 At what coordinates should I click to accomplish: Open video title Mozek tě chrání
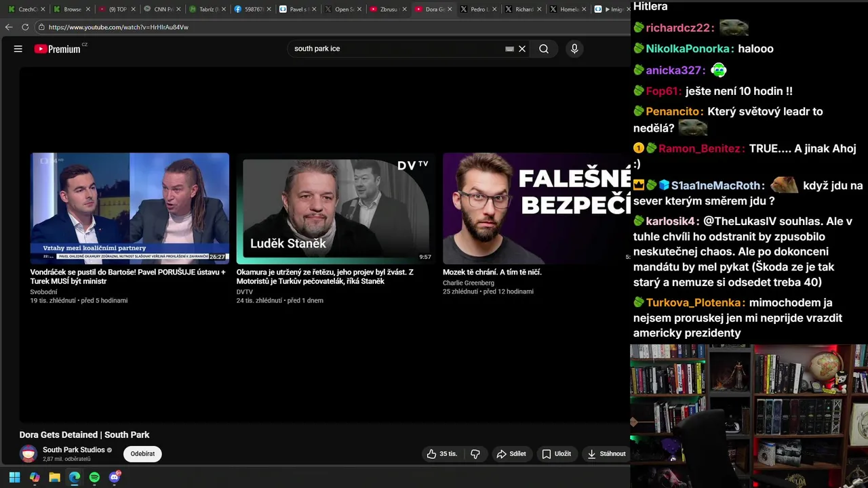click(492, 272)
